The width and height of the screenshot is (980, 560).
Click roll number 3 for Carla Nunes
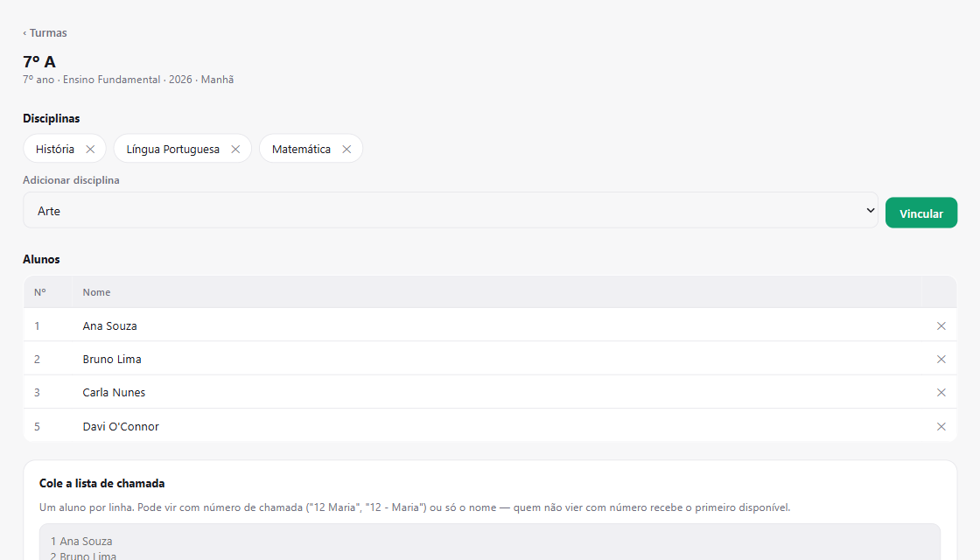pyautogui.click(x=37, y=393)
